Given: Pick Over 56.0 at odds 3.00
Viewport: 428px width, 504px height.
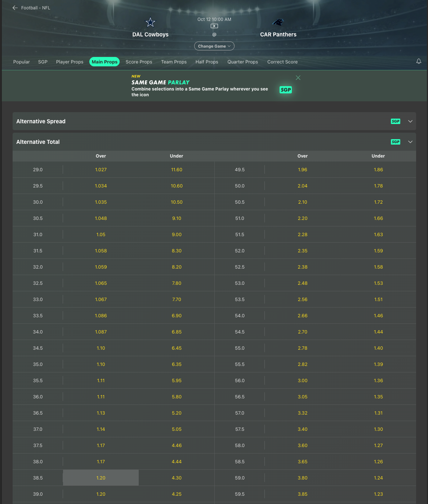Looking at the screenshot, I should click(x=303, y=380).
